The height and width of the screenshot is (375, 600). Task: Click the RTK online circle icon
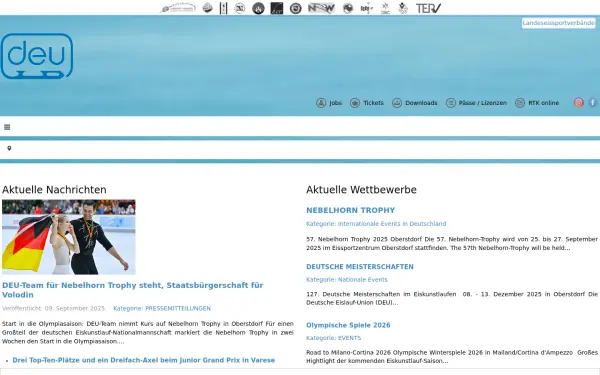coord(520,103)
